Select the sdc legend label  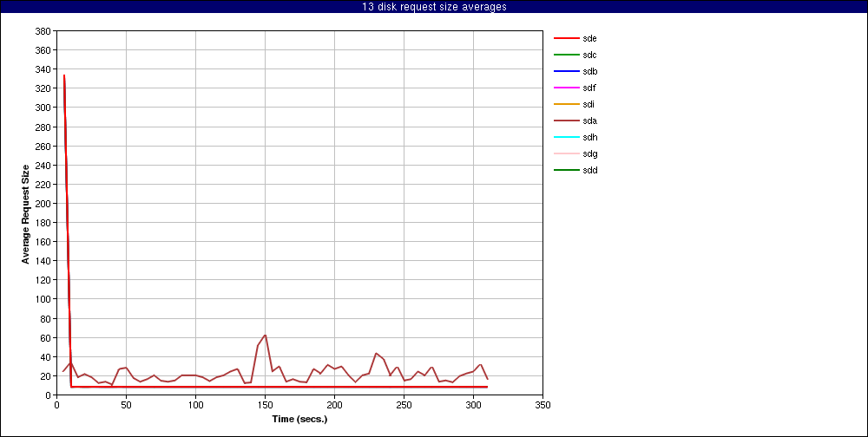pyautogui.click(x=589, y=55)
